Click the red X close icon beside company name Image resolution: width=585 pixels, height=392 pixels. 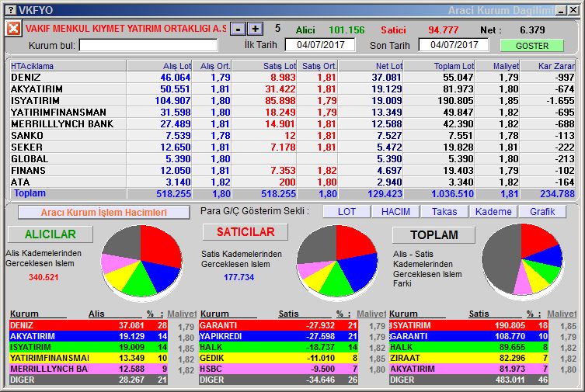point(13,29)
